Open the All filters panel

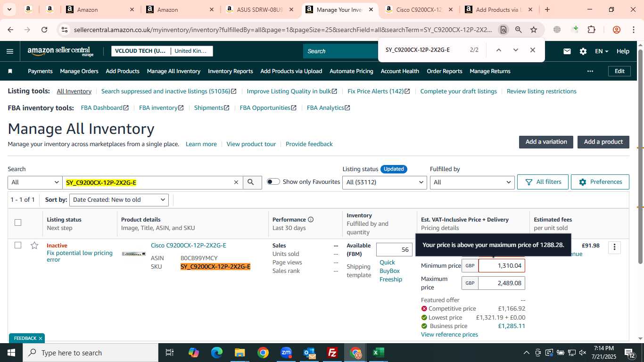coord(543,182)
